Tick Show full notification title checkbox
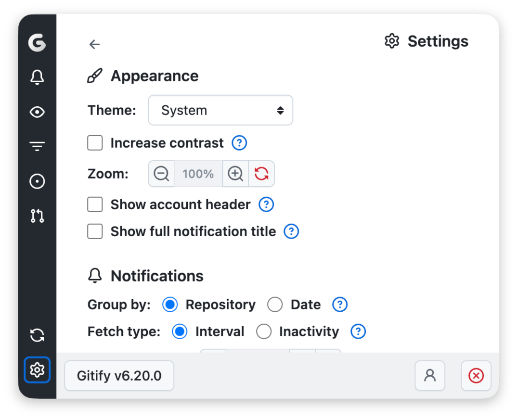This screenshot has width=517, height=420. pyautogui.click(x=95, y=231)
